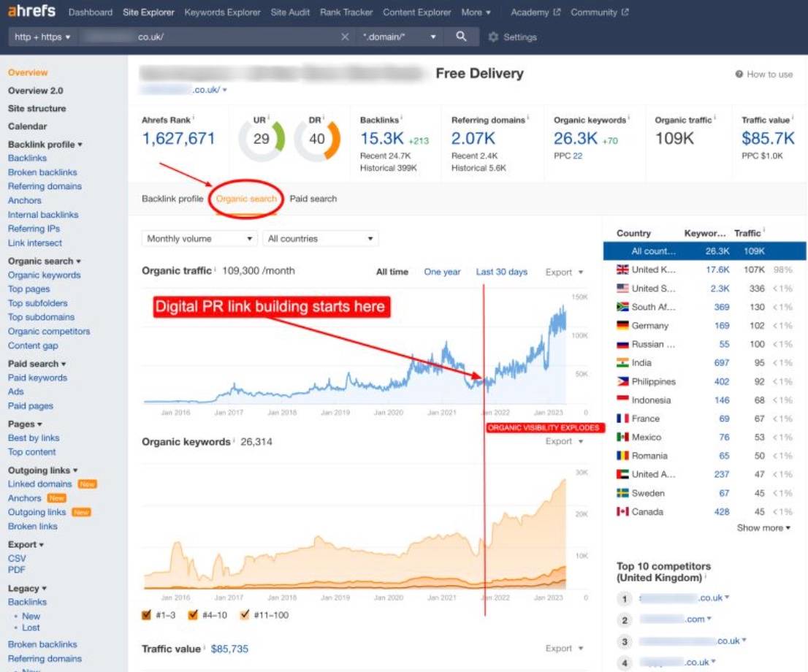Click the search magnifier icon

pyautogui.click(x=461, y=36)
